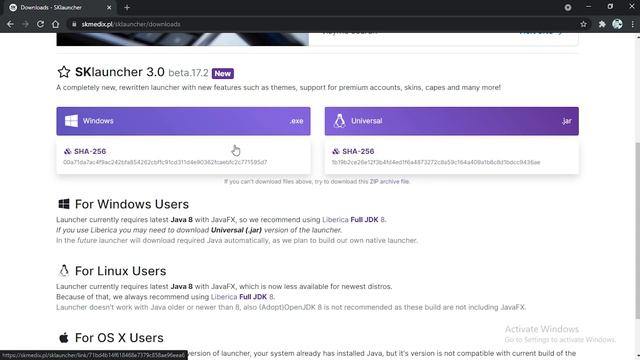Click the banner image at top
Viewport: 640px width, 360px height.
(x=182, y=39)
